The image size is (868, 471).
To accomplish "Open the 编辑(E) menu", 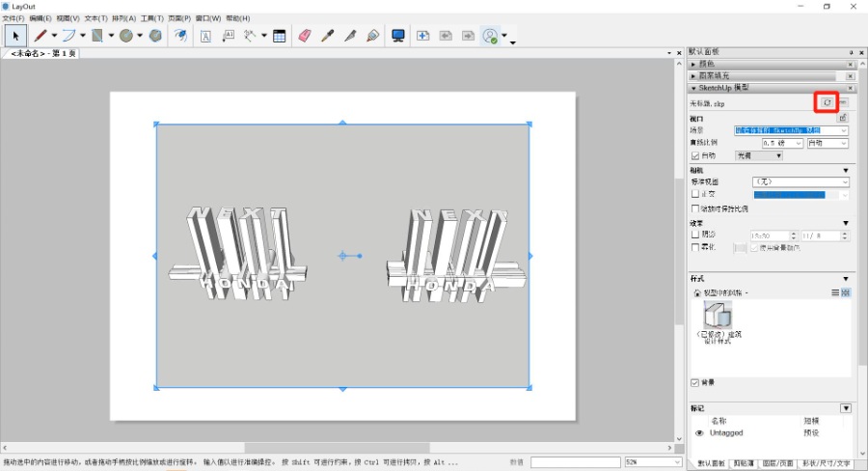I will point(41,18).
